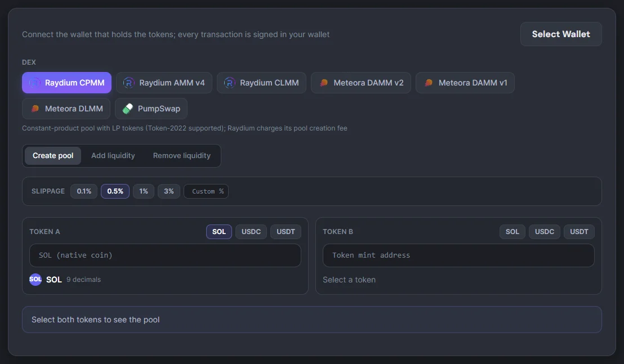Switch DEX to PumpSwap
This screenshot has height=364, width=624.
click(151, 109)
